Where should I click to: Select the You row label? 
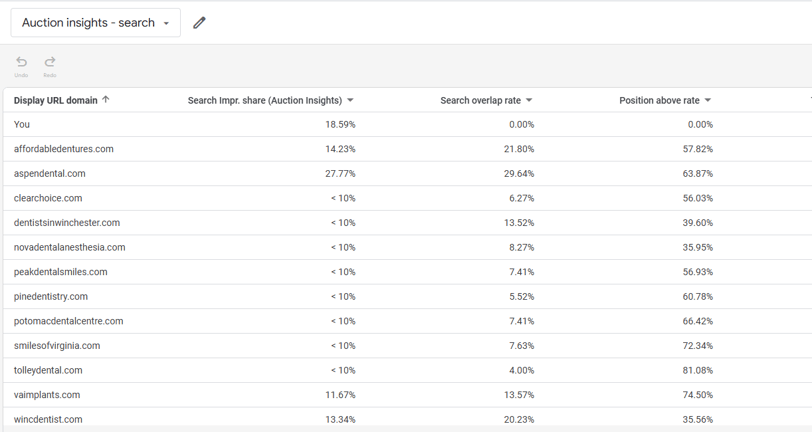[x=22, y=124]
